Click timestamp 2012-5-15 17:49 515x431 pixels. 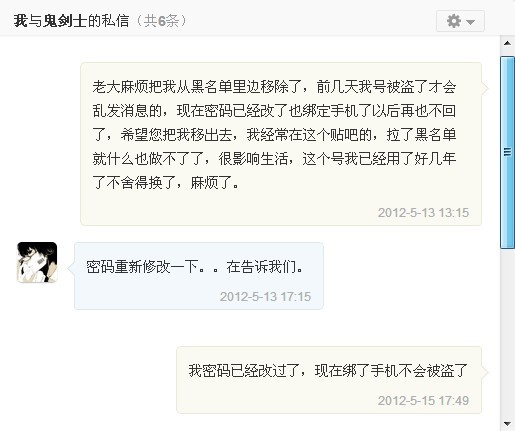[x=423, y=401]
